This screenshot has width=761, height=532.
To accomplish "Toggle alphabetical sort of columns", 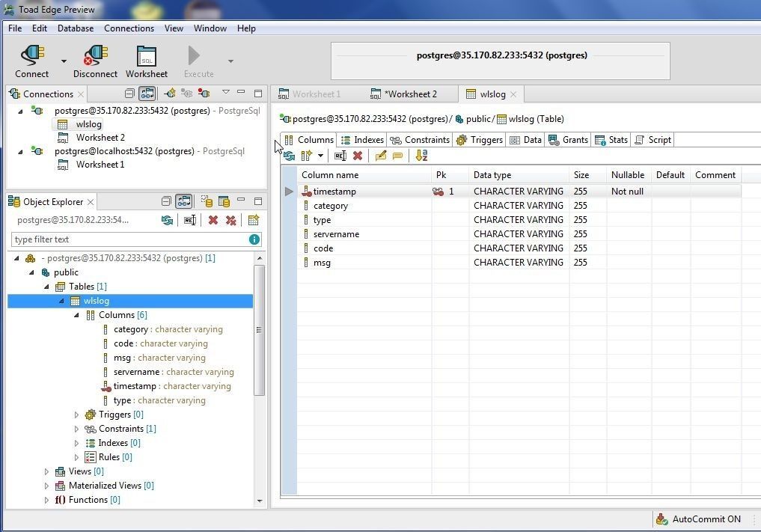I will (421, 156).
